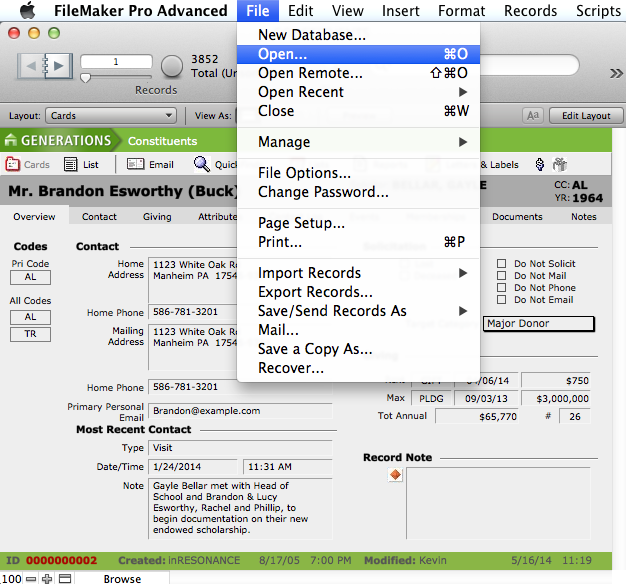Open the View menu
This screenshot has width=626, height=584.
click(348, 10)
